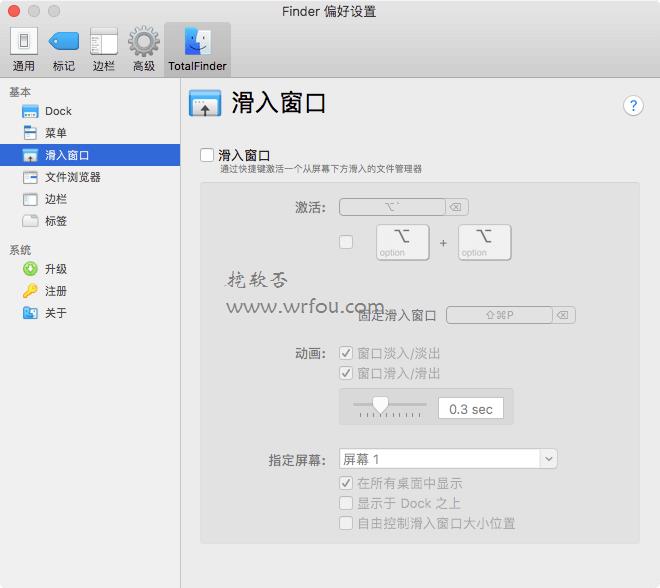Click the second option key button
The image size is (660, 588).
[484, 242]
